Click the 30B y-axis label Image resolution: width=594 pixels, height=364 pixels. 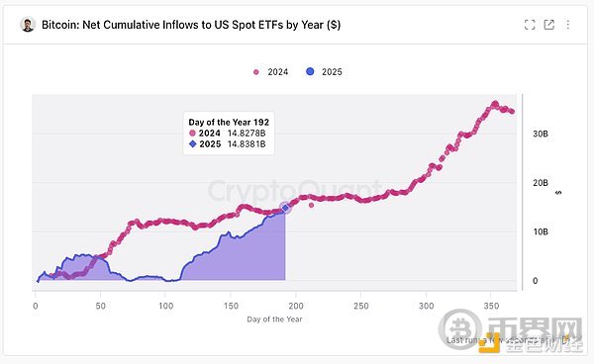click(541, 134)
